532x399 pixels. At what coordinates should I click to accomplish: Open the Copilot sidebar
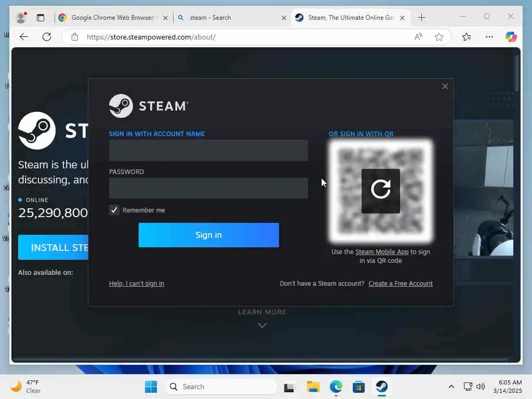pos(511,37)
